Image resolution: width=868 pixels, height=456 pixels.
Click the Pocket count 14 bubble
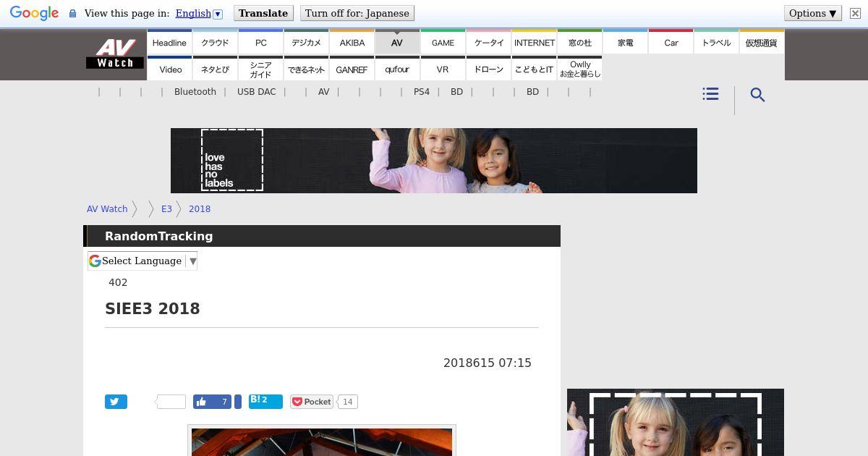click(x=348, y=402)
